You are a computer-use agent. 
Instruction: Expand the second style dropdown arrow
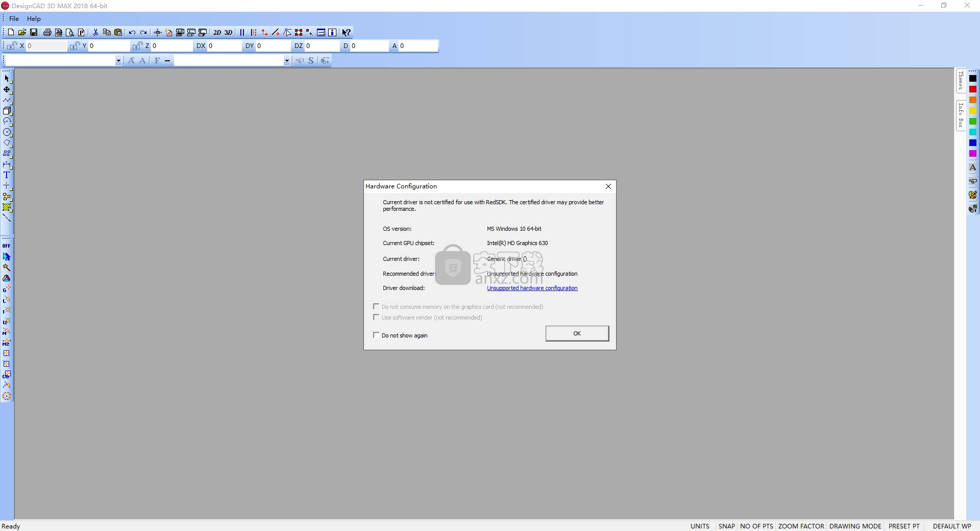(x=287, y=61)
